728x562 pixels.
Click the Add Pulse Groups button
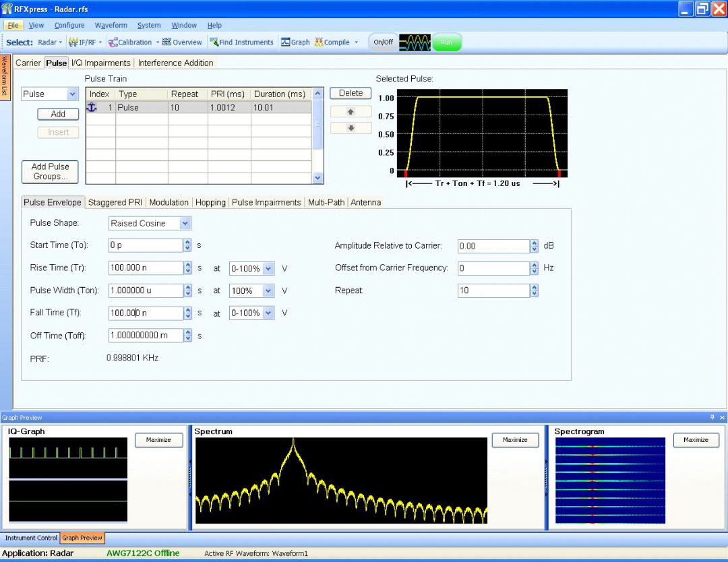point(51,172)
